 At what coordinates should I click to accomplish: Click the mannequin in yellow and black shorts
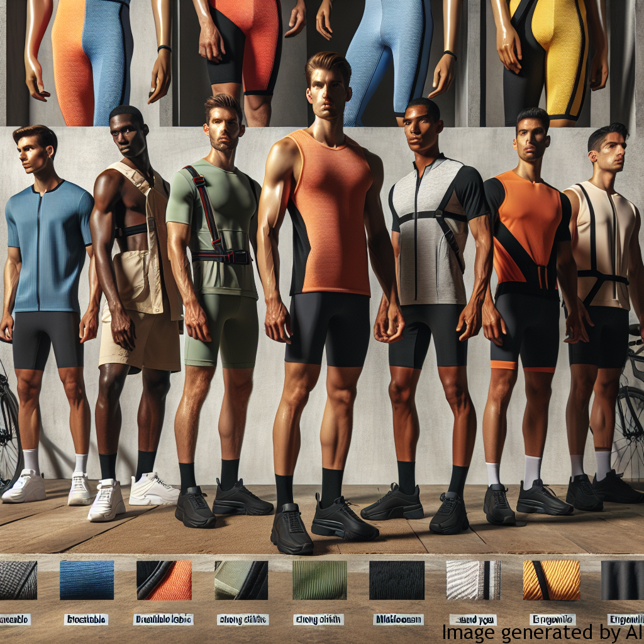(x=547, y=57)
